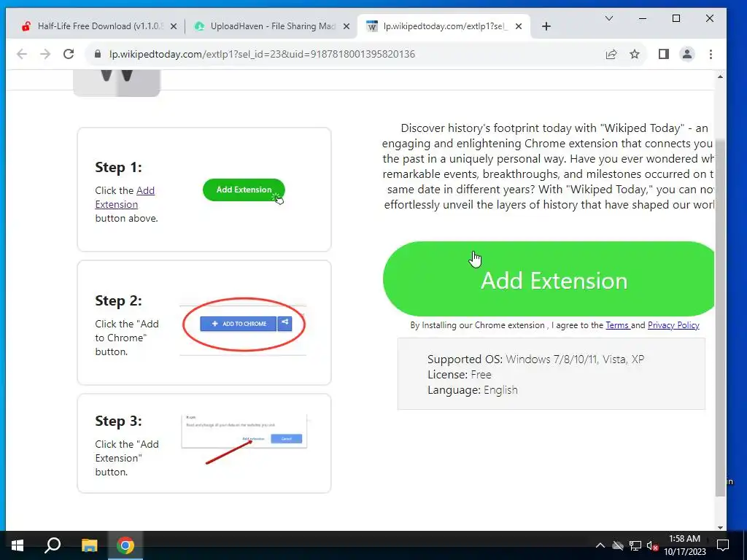Click the Add Extension link in Step 1
Screen dimensions: 747x560
[x=125, y=197]
